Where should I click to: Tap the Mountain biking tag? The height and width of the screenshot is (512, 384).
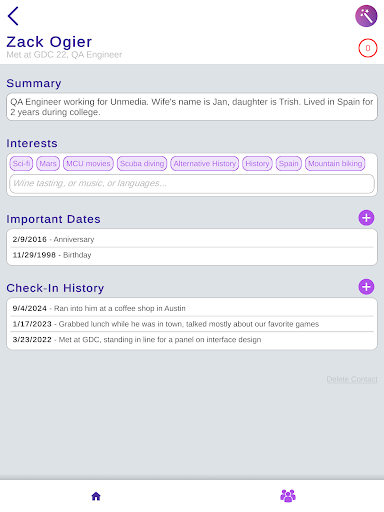pyautogui.click(x=335, y=163)
